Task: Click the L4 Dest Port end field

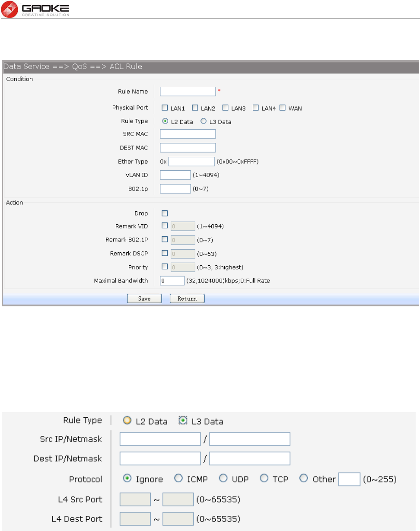Action: (178, 520)
